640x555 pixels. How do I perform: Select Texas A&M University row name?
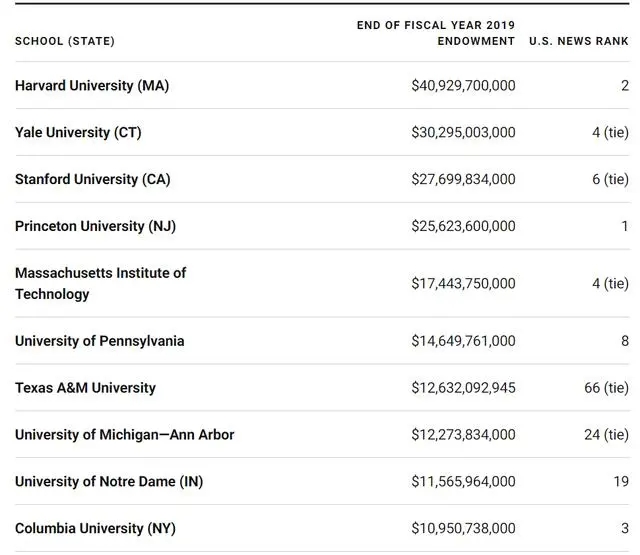click(x=85, y=388)
